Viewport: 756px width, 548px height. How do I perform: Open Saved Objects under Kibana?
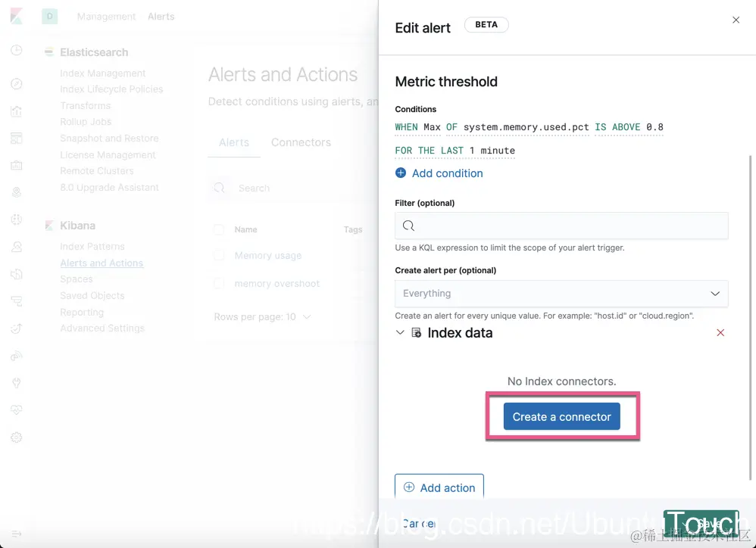(x=92, y=296)
